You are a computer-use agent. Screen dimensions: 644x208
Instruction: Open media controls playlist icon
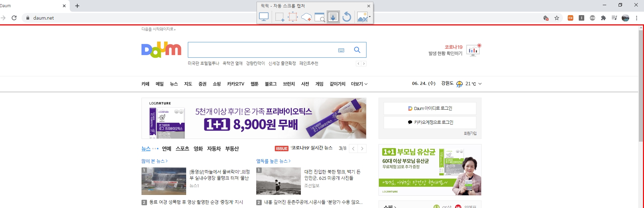[x=614, y=18]
